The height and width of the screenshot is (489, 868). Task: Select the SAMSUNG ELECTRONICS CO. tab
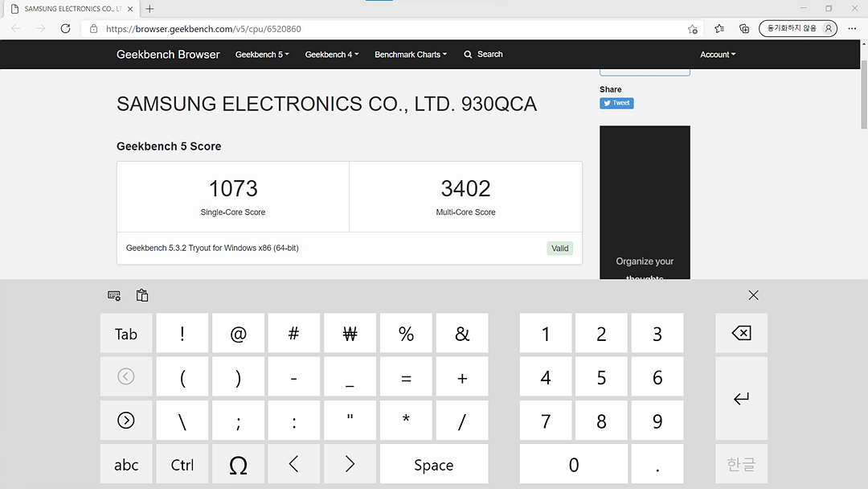[72, 9]
